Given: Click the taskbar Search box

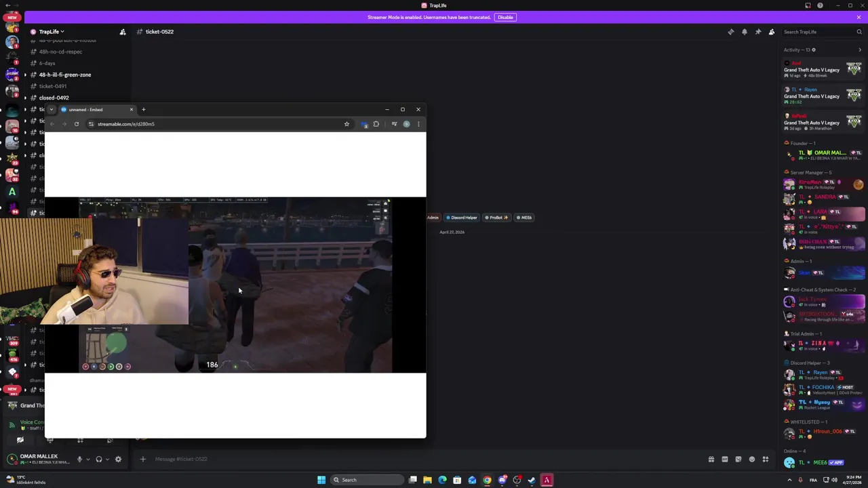Looking at the screenshot, I should 366,480.
